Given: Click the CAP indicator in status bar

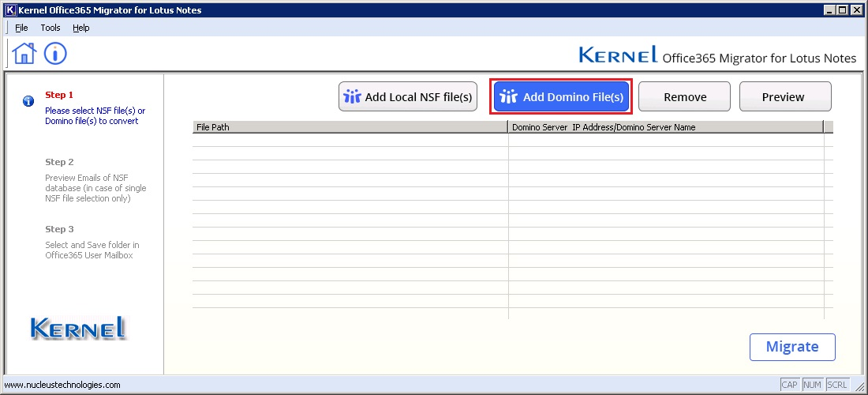Looking at the screenshot, I should coord(789,385).
